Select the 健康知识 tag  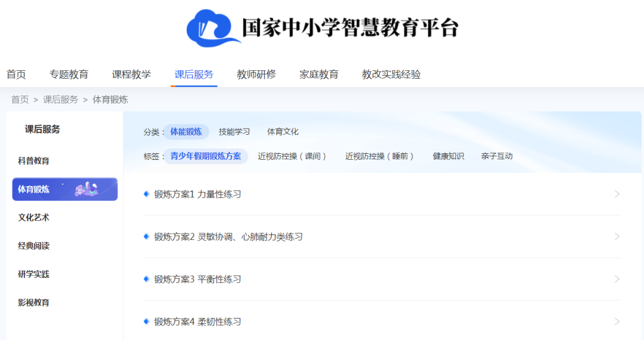[x=448, y=156]
